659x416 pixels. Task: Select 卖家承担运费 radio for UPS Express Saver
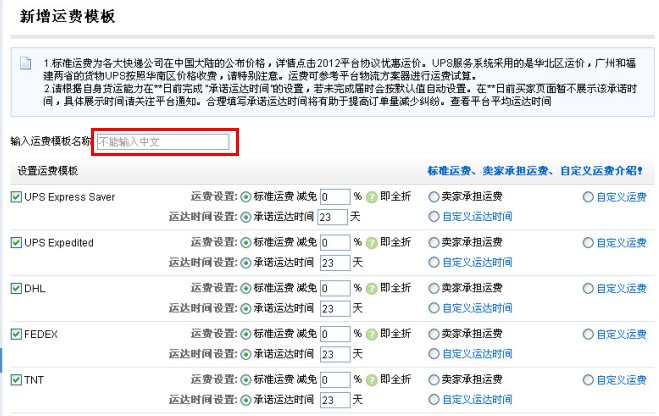(x=434, y=197)
